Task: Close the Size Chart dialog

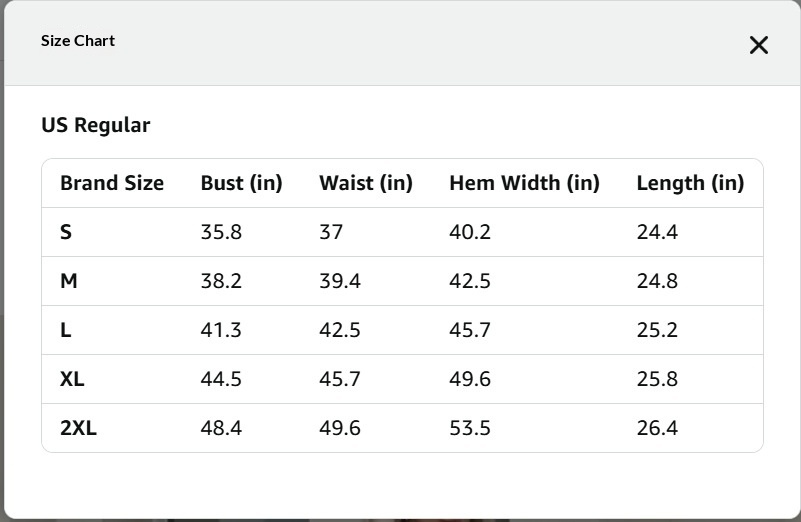Action: click(x=759, y=45)
